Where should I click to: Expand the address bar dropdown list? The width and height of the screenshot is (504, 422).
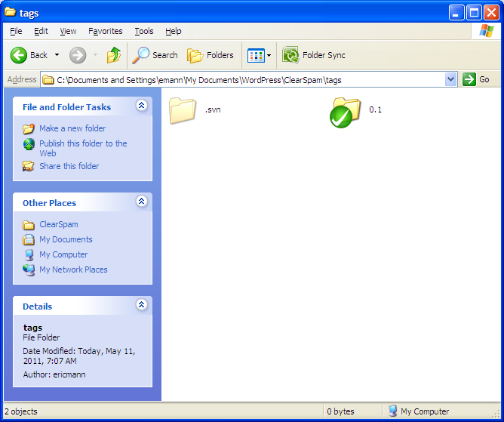pos(450,79)
